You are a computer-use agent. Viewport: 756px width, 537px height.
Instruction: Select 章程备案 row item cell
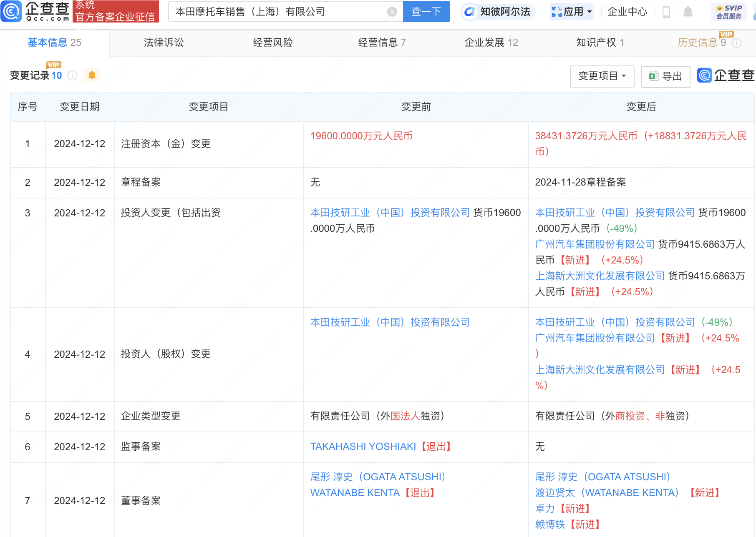[x=209, y=183]
